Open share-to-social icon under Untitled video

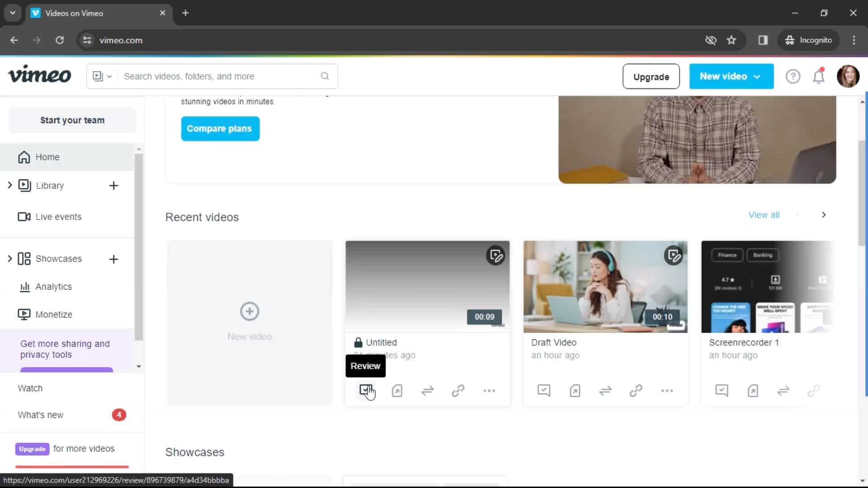397,390
